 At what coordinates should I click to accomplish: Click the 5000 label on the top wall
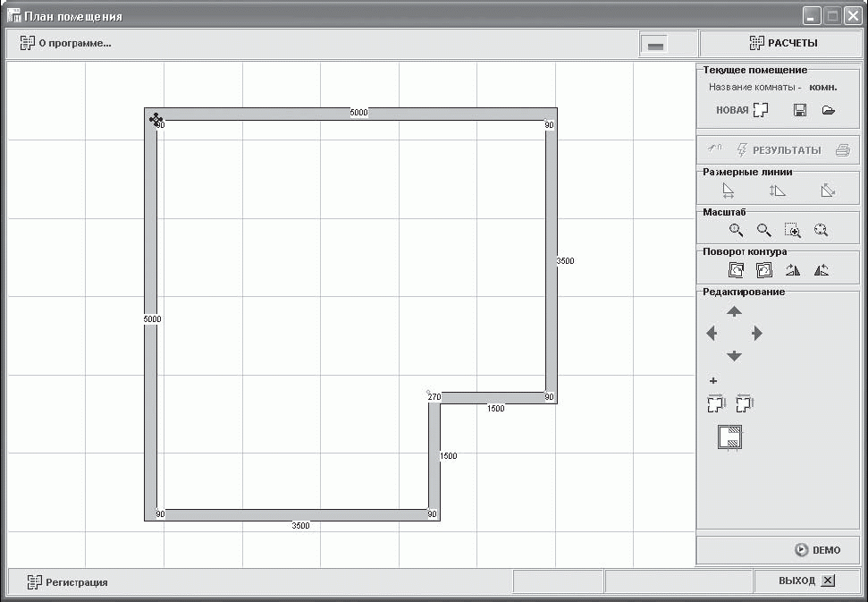(358, 113)
